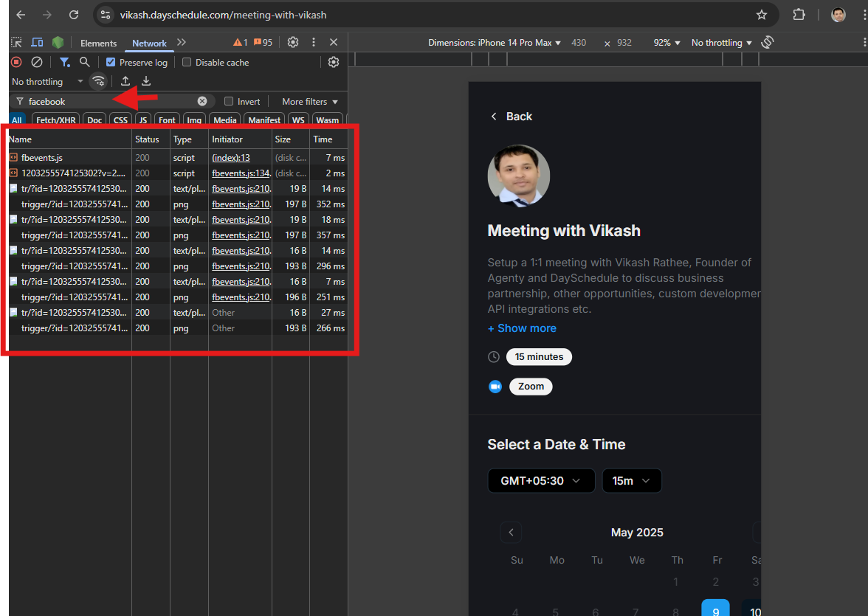Screen dimensions: 868x616
Task: Open network search magnifier
Action: click(85, 62)
